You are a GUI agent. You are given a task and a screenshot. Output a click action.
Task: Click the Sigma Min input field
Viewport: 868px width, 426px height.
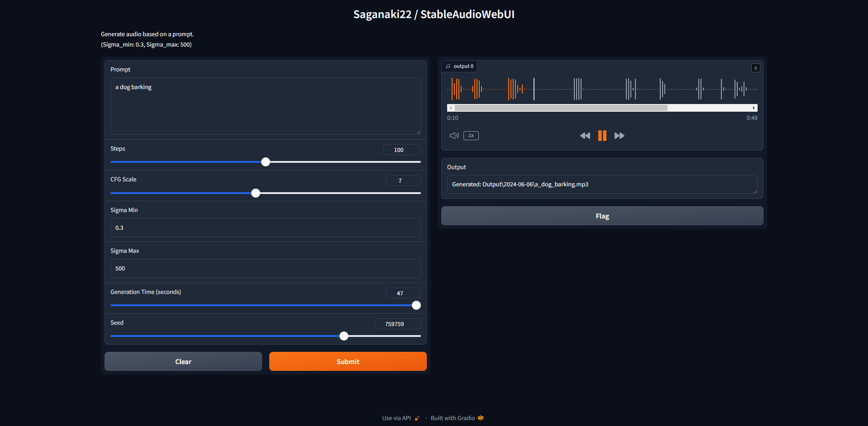click(265, 228)
